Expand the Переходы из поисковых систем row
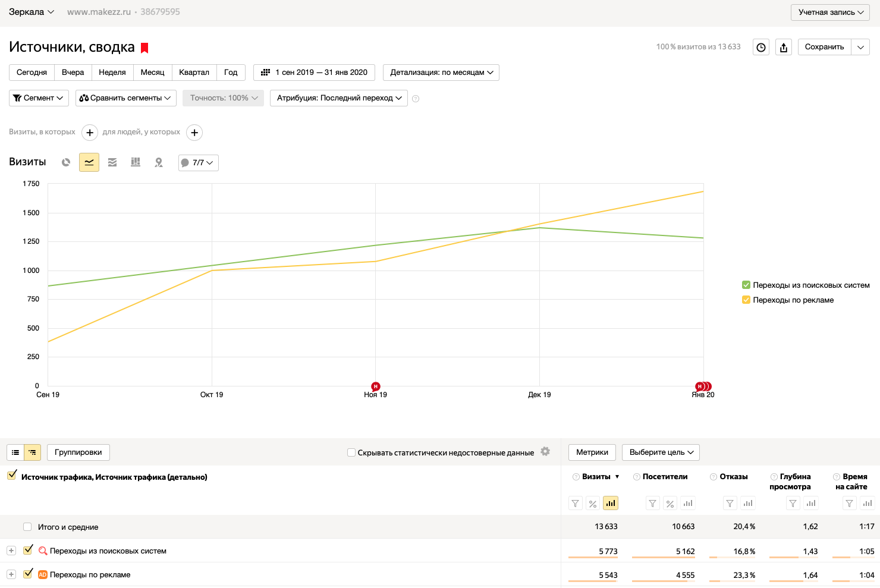Screen dimensions: 880x588 (x=11, y=551)
